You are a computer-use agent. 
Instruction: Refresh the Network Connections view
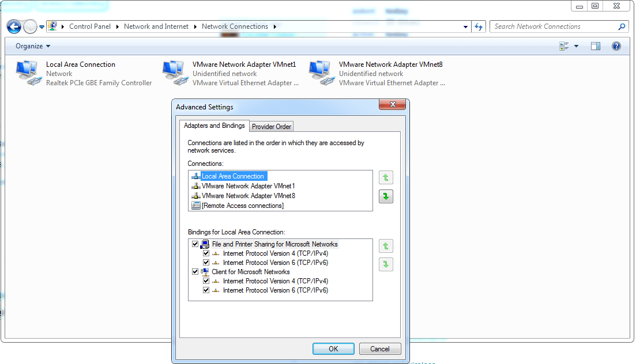[x=479, y=26]
